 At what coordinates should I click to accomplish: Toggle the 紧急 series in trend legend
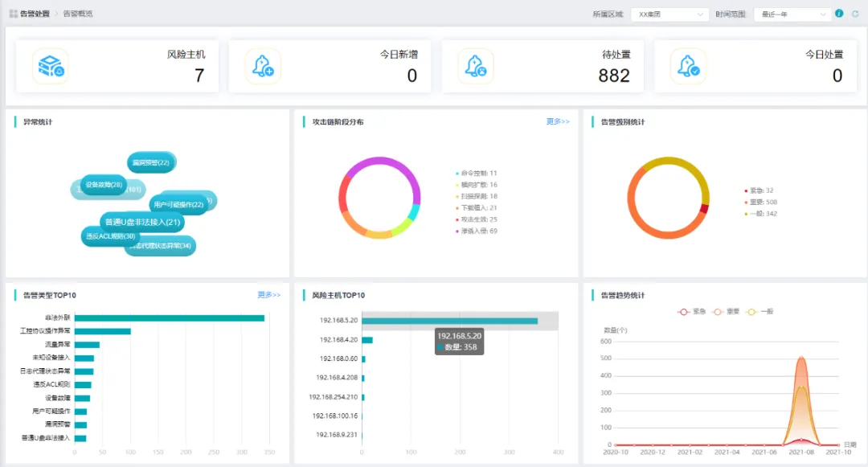point(691,312)
